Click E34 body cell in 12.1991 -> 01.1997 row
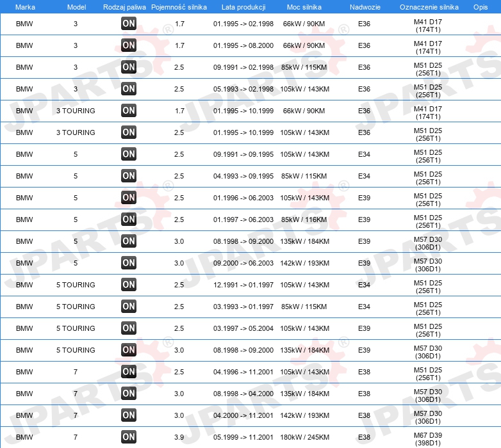Screen dimensions: 501x448 (x=364, y=285)
